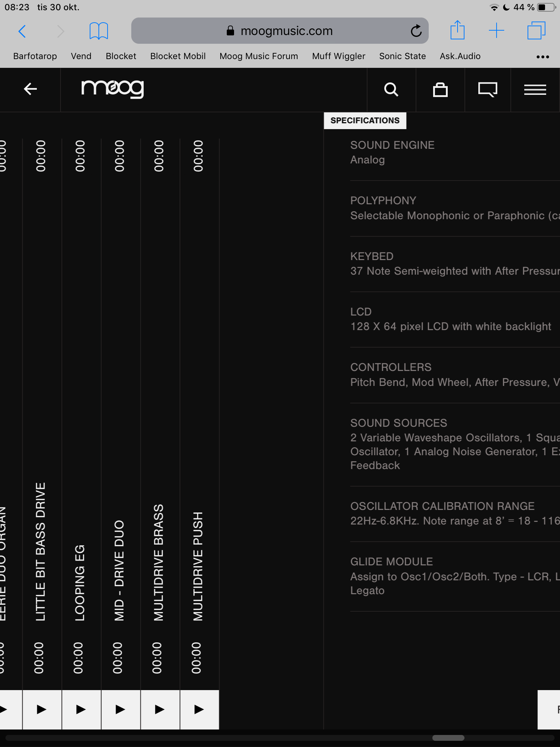Play the Multidrive Push sample

199,709
